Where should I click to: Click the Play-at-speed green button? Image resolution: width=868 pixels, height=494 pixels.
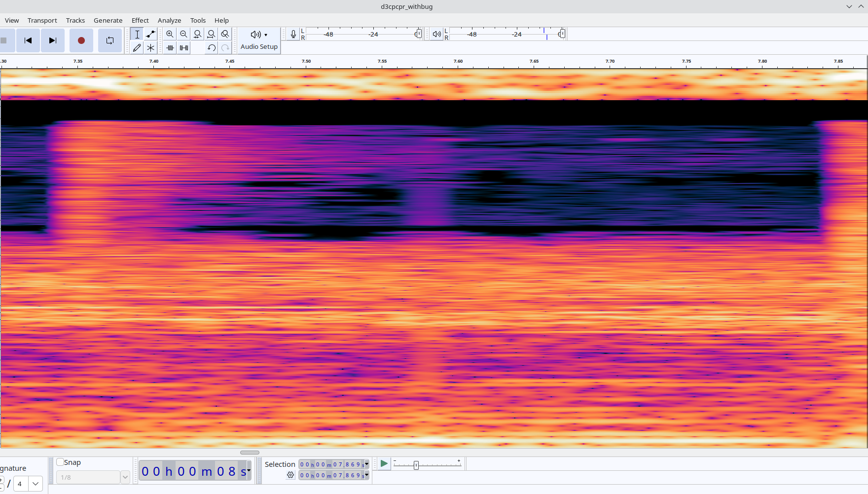[x=384, y=464]
